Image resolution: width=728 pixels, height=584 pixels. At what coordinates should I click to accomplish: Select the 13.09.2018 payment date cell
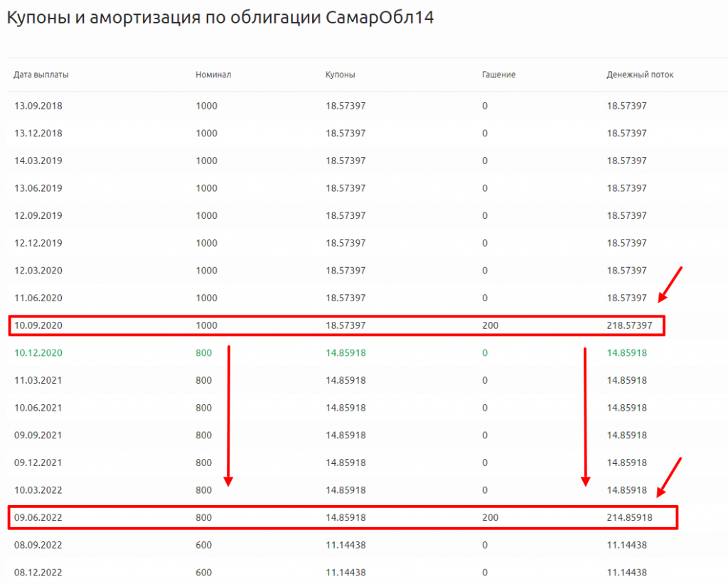(x=38, y=106)
